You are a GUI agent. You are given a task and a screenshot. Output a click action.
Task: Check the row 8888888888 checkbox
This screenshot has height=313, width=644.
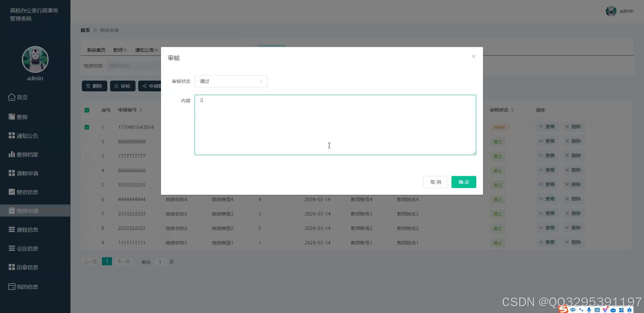pos(87,142)
